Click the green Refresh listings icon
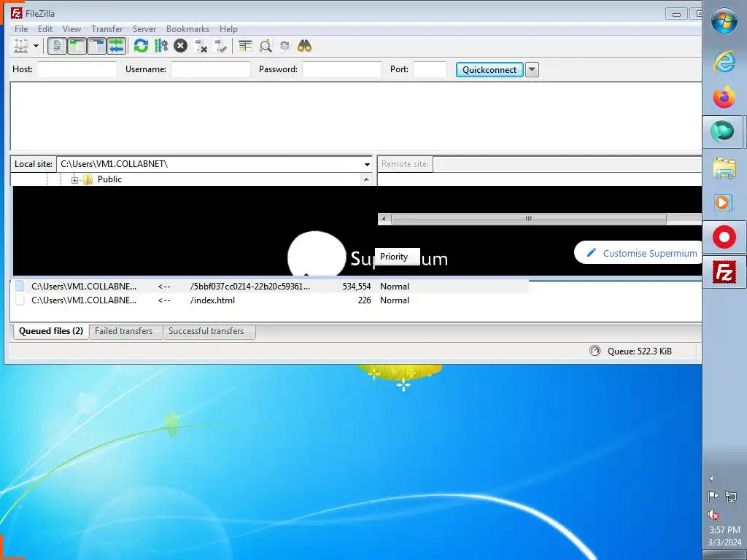This screenshot has width=747, height=560. click(x=141, y=46)
